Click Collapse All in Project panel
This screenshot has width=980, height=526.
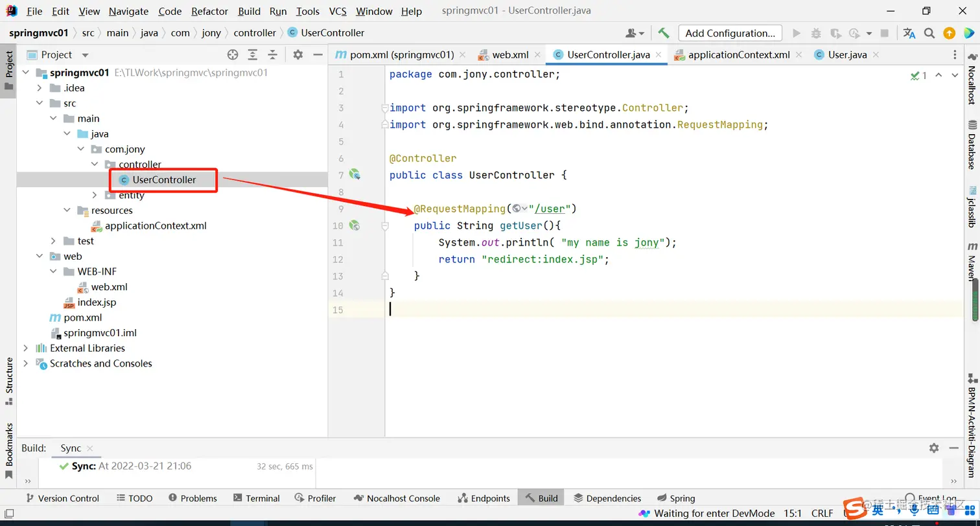(273, 54)
